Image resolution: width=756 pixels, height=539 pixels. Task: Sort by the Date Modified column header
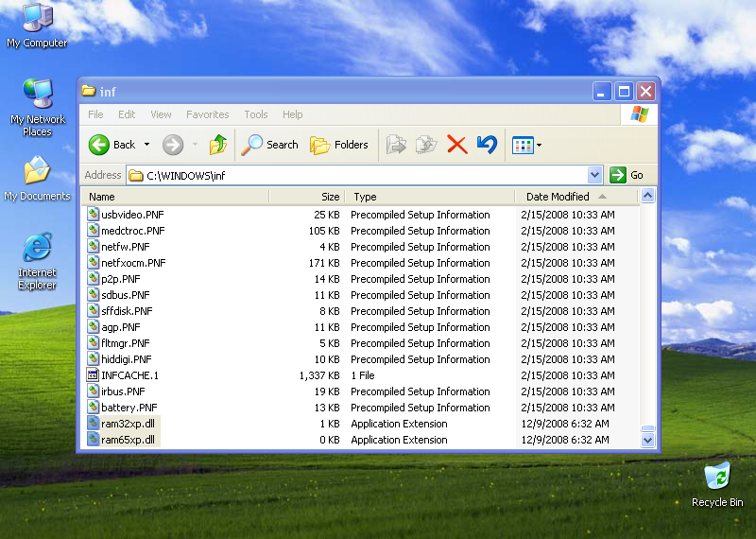pos(576,197)
